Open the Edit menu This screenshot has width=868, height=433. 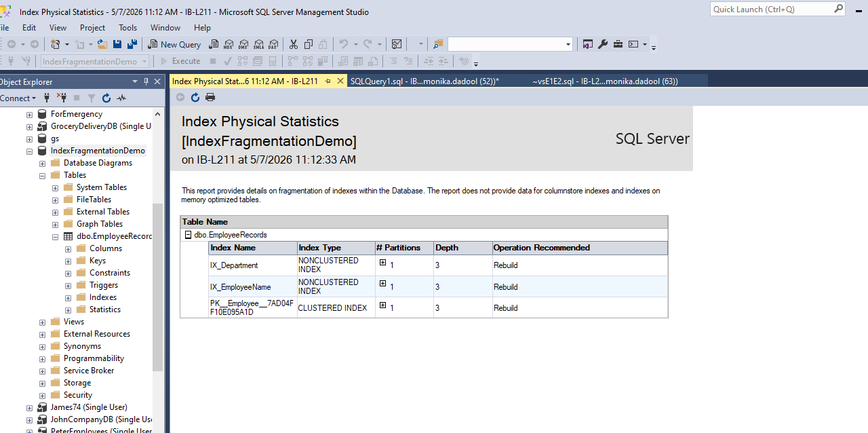(x=29, y=28)
